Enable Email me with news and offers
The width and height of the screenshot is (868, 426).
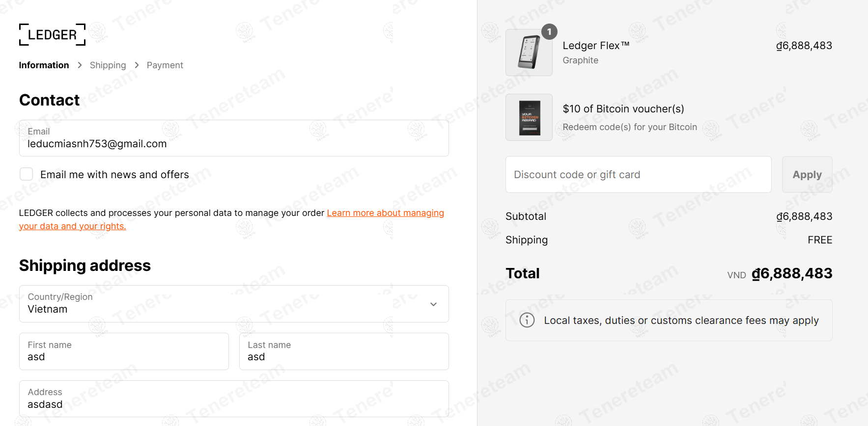[27, 174]
